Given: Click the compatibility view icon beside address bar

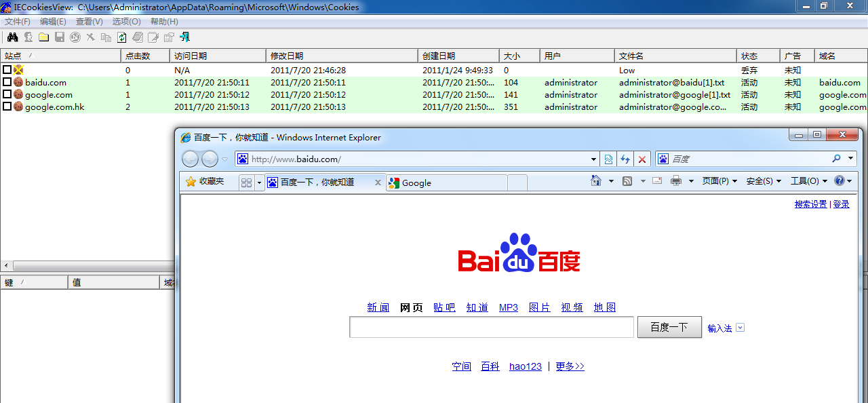Looking at the screenshot, I should pos(608,159).
